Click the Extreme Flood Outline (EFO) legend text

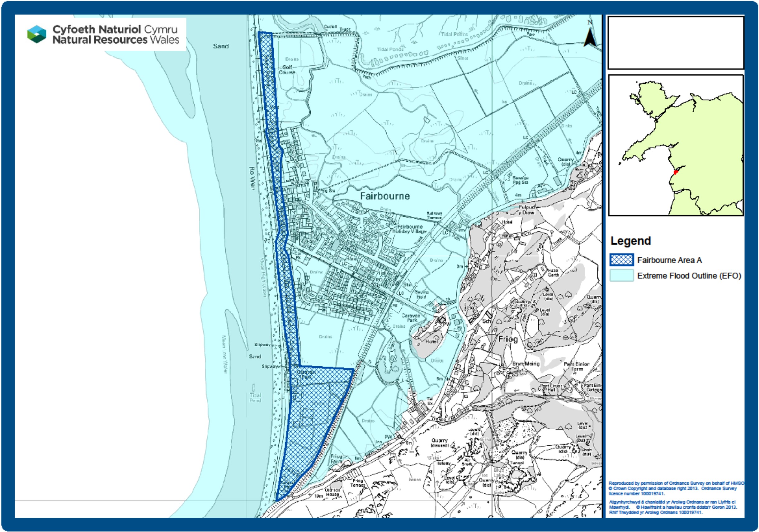tap(689, 276)
